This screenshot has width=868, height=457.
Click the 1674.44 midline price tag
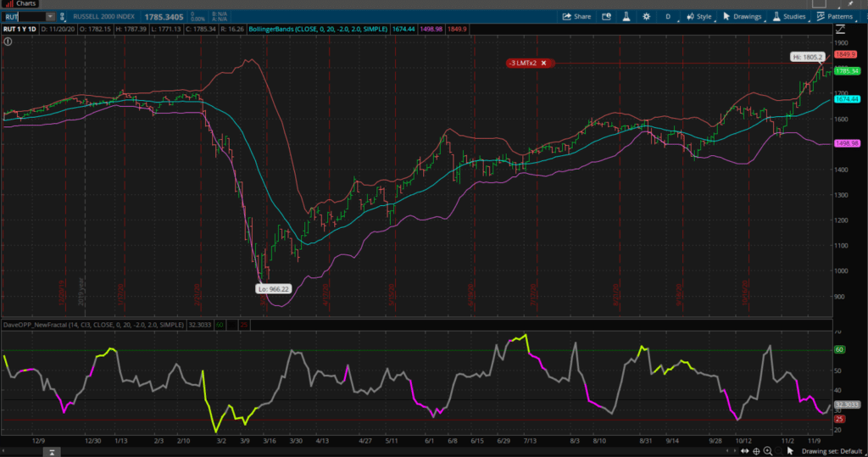847,99
